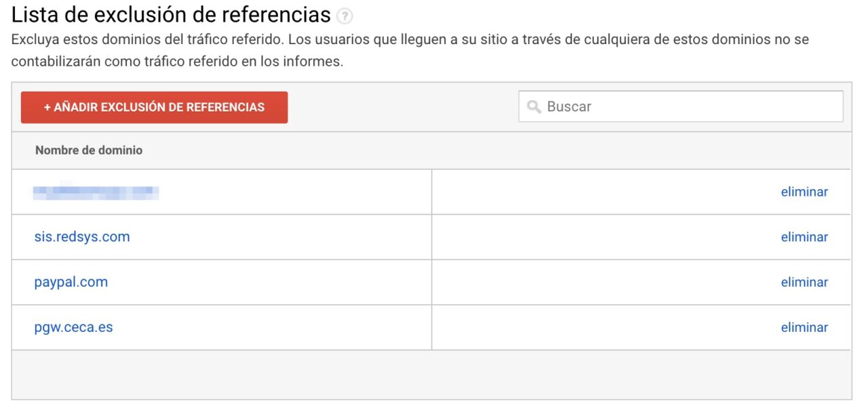This screenshot has width=868, height=420.
Task: Click 'eliminar' next to sis.redsys.com
Action: coord(804,236)
